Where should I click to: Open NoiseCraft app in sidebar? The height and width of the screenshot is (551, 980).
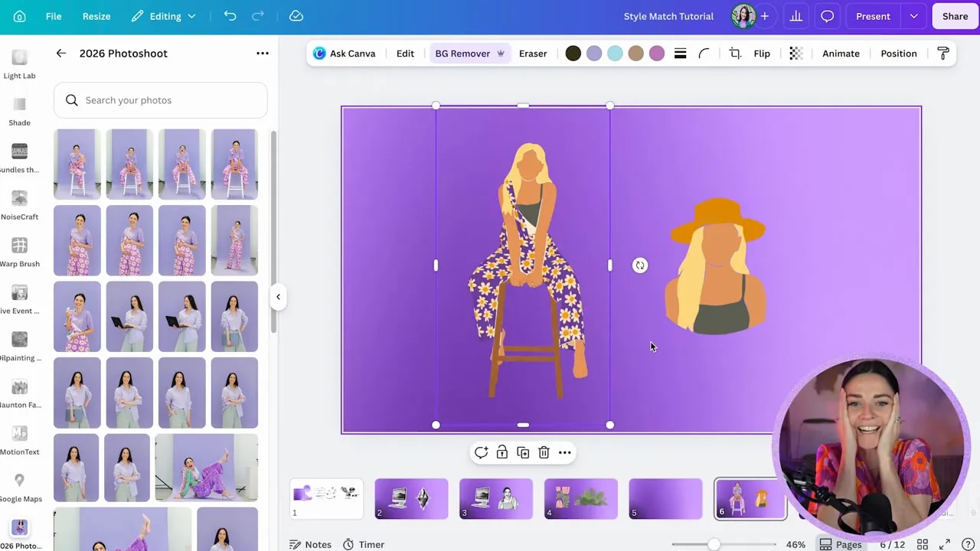19,206
